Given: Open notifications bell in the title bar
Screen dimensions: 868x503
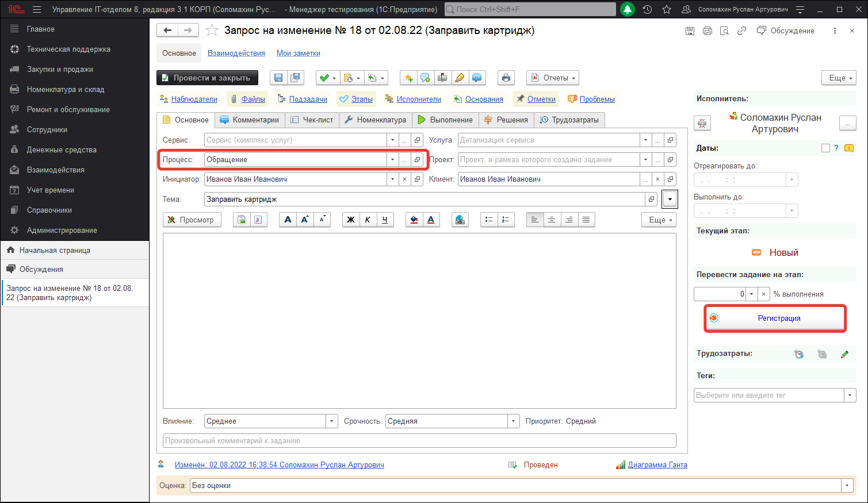Looking at the screenshot, I should (627, 9).
